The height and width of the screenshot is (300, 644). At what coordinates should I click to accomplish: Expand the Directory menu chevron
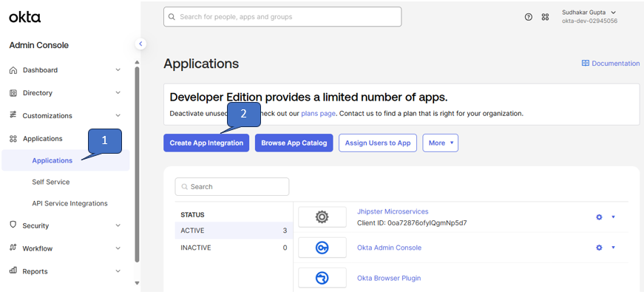point(118,93)
